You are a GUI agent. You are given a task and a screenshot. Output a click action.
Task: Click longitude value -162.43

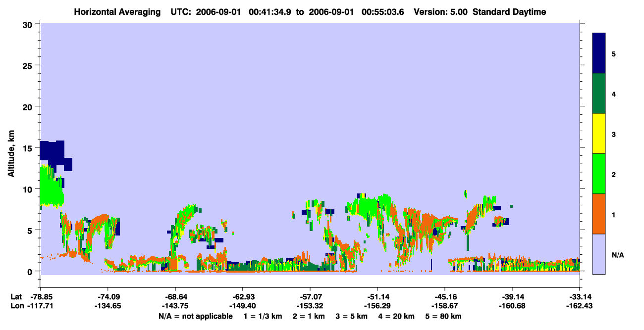click(579, 306)
